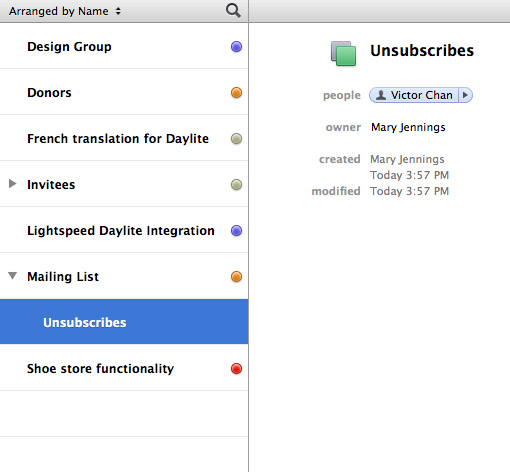Image resolution: width=510 pixels, height=472 pixels.
Task: Click the purple dot beside Design Group
Action: click(x=236, y=47)
